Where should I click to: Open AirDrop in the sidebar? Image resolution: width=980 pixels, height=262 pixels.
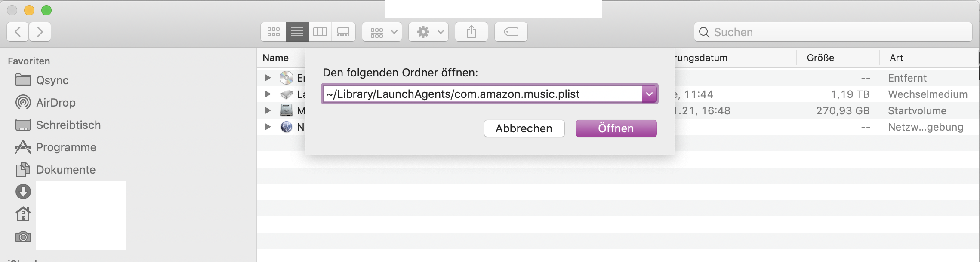55,103
